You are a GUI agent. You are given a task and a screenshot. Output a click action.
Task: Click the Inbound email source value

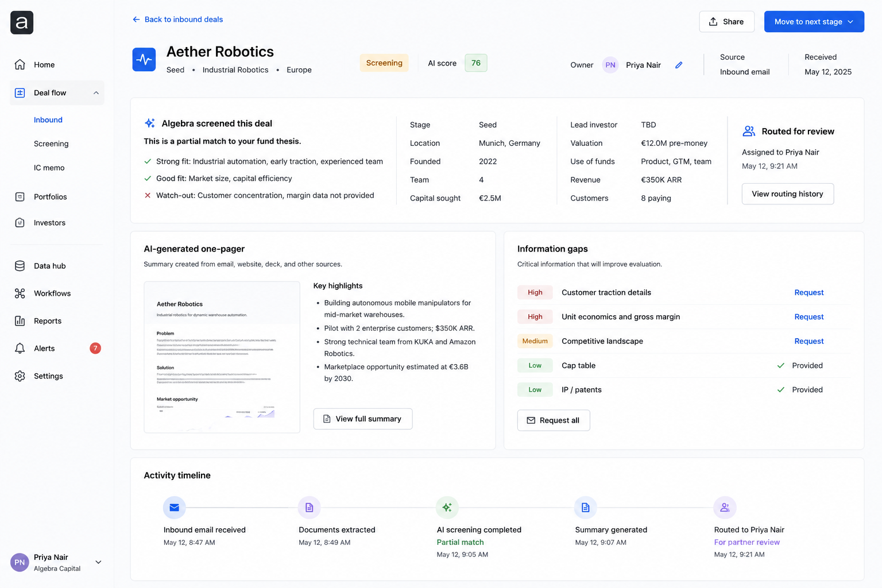click(x=745, y=72)
